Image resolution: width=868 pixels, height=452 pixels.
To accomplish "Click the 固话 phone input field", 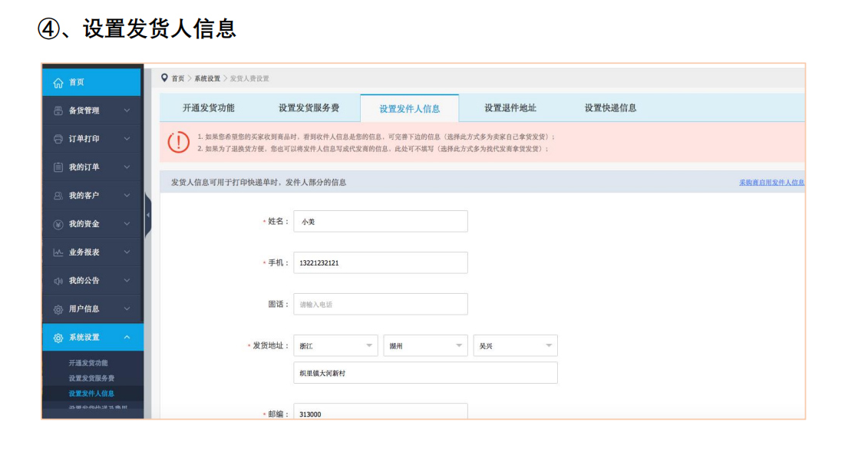I will pos(381,305).
